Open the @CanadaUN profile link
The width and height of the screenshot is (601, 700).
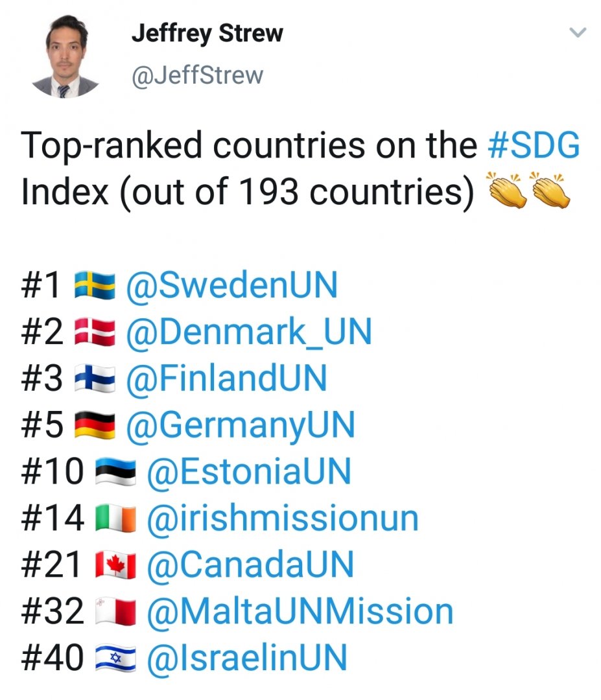(x=250, y=565)
